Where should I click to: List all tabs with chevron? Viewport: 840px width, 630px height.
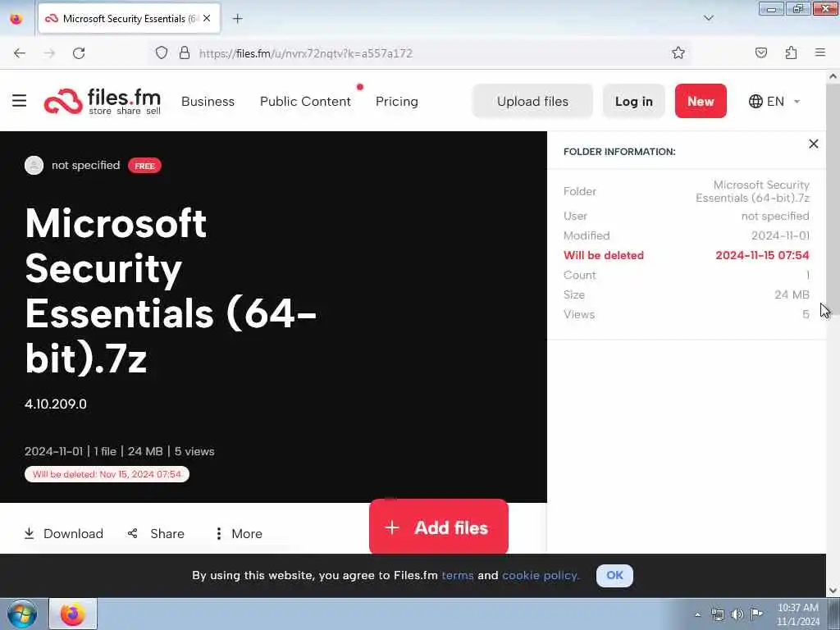(x=708, y=18)
